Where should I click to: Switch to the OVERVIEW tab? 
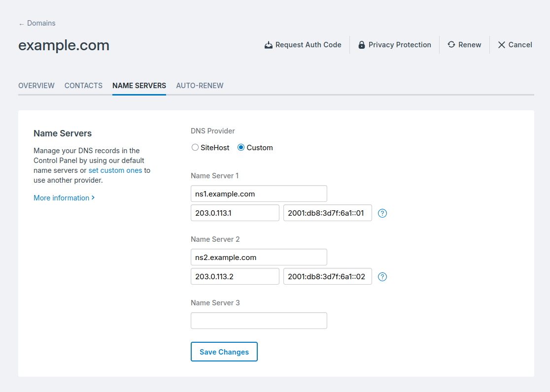36,85
